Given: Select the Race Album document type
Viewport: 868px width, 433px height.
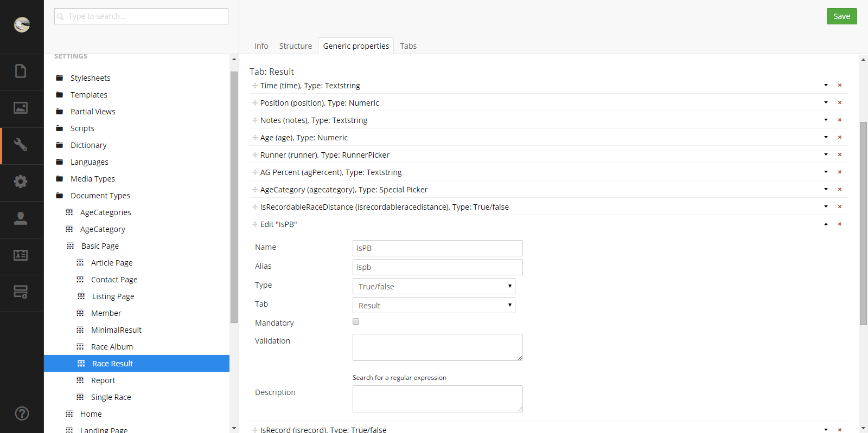Looking at the screenshot, I should click(x=112, y=347).
